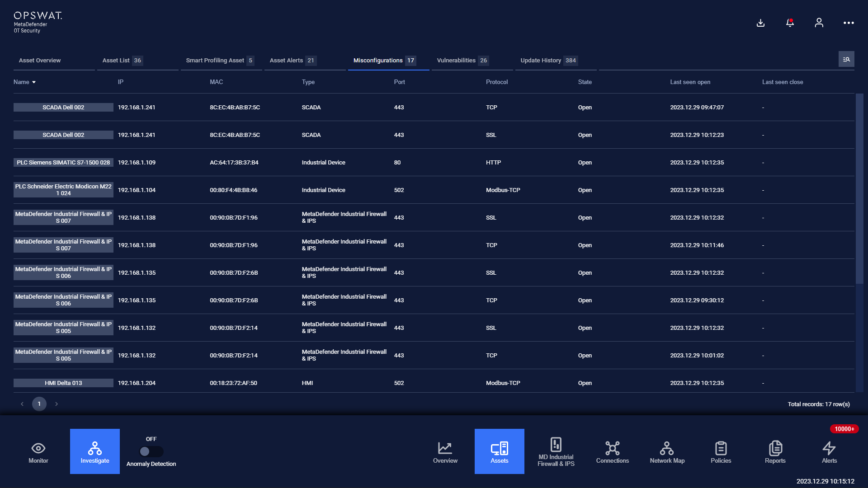Screen dimensions: 868x488
Task: Click PLC Schneider Electric Modicon M221 024 tag
Action: 63,190
